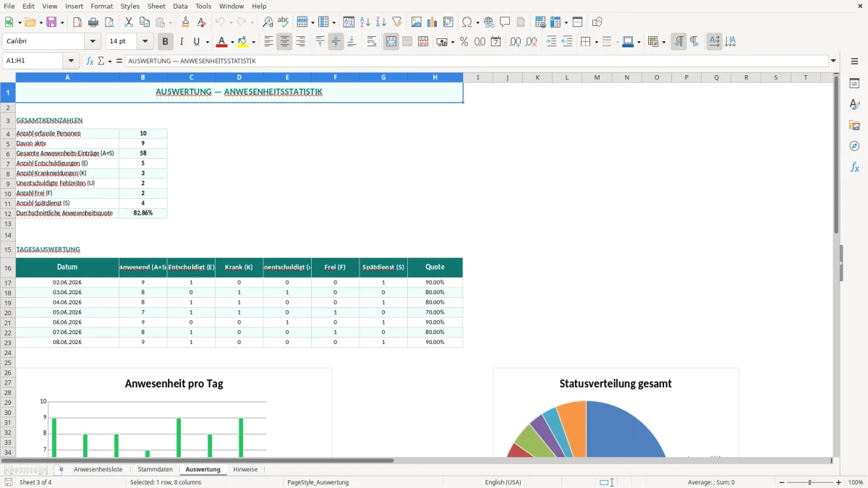Open the Format menu
This screenshot has height=488, width=868.
point(101,6)
